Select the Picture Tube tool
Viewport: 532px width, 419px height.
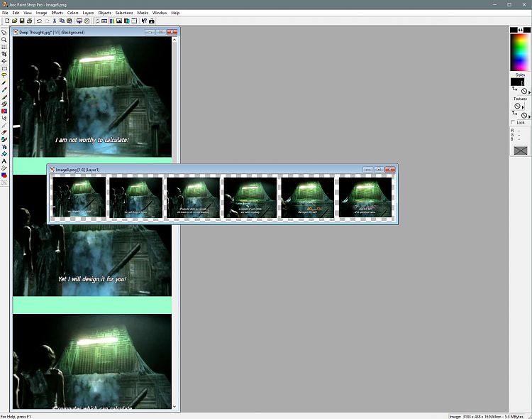coord(4,140)
